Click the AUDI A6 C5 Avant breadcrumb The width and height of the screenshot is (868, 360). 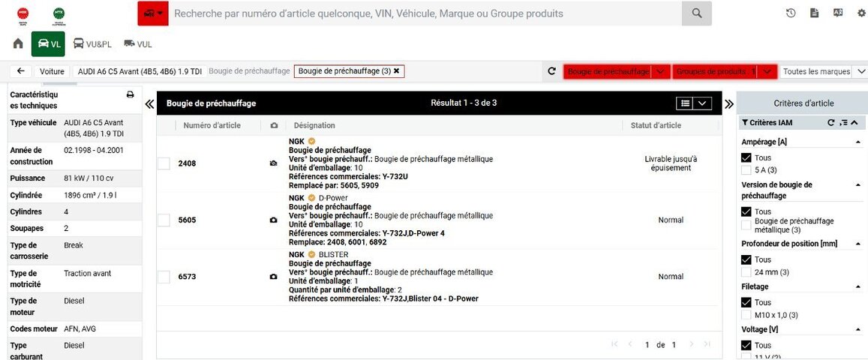tap(140, 71)
